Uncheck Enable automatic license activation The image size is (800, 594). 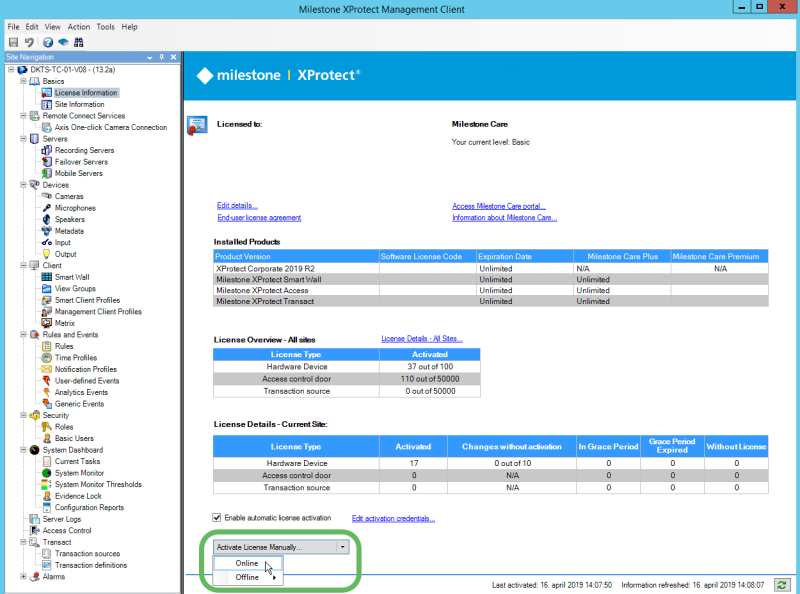(217, 516)
